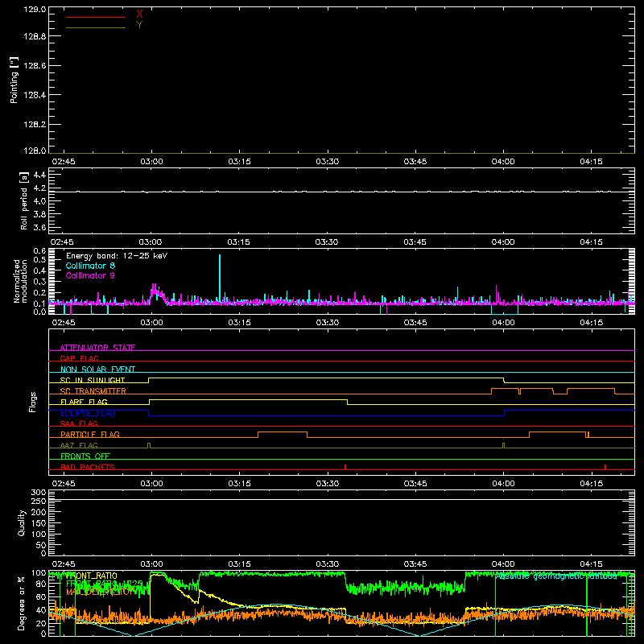The width and height of the screenshot is (644, 644).
Task: Click '02:45' under the Pointing plot
Action: click(64, 162)
